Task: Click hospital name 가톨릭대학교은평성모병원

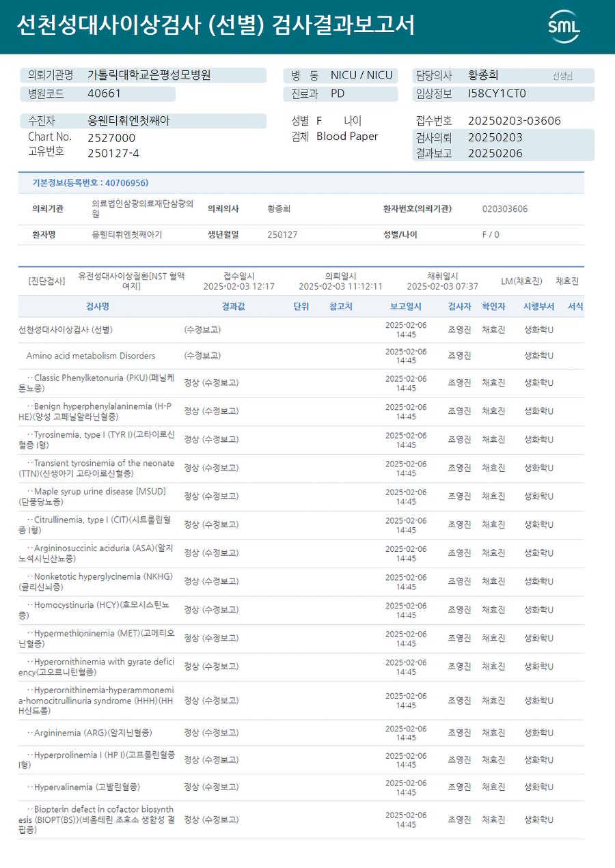Action: click(149, 75)
